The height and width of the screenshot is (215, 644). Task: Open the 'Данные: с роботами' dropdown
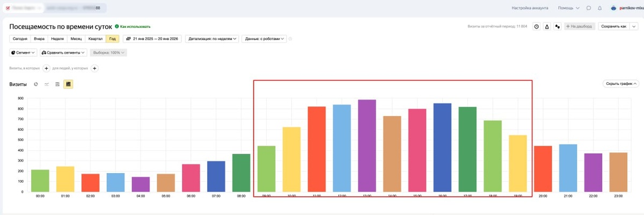pyautogui.click(x=264, y=39)
